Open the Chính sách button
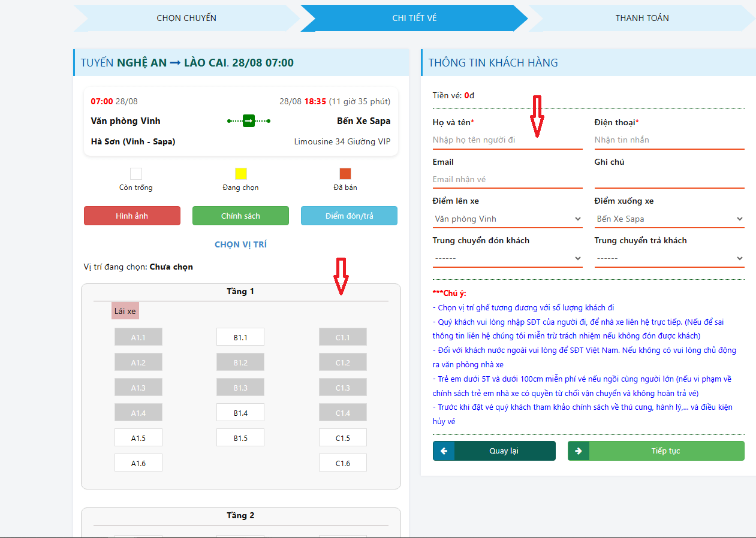756x538 pixels. pos(240,216)
